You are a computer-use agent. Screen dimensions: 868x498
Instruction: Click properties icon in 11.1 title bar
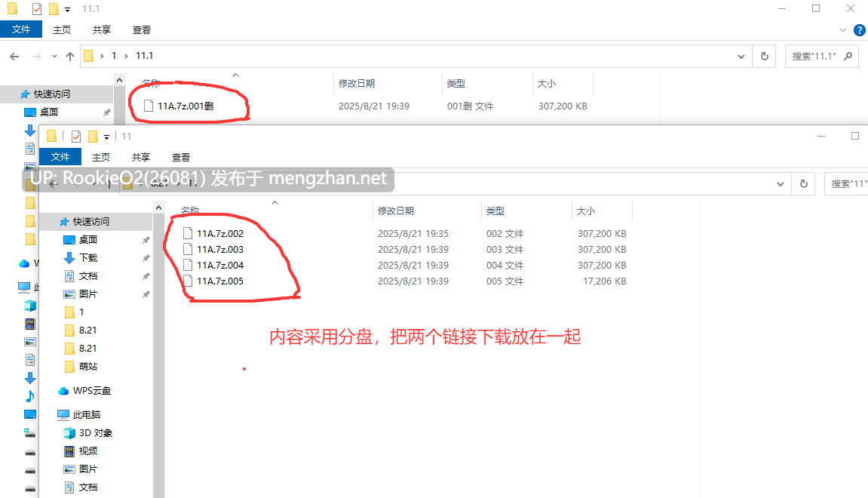point(36,9)
